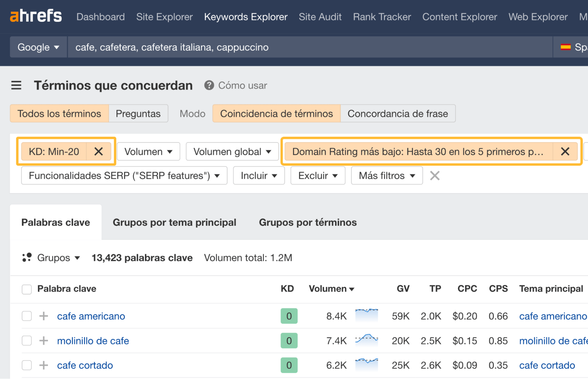The width and height of the screenshot is (588, 379).
Task: Remove the KD: Min-20 filter
Action: [x=99, y=152]
